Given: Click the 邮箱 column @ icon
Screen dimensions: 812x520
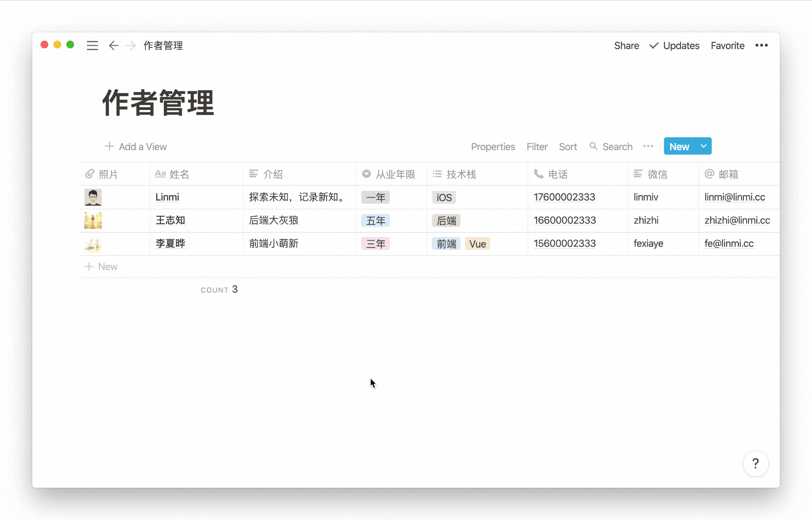Looking at the screenshot, I should (709, 174).
